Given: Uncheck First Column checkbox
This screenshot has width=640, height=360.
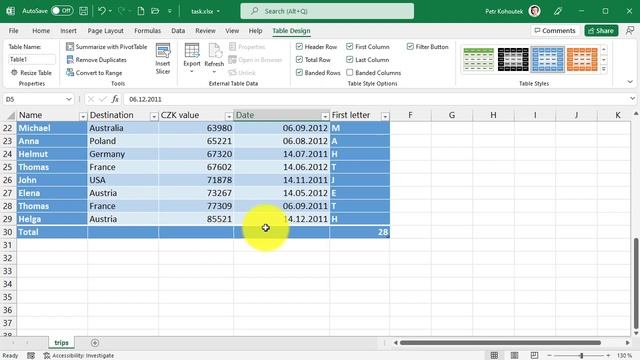Looking at the screenshot, I should click(349, 47).
